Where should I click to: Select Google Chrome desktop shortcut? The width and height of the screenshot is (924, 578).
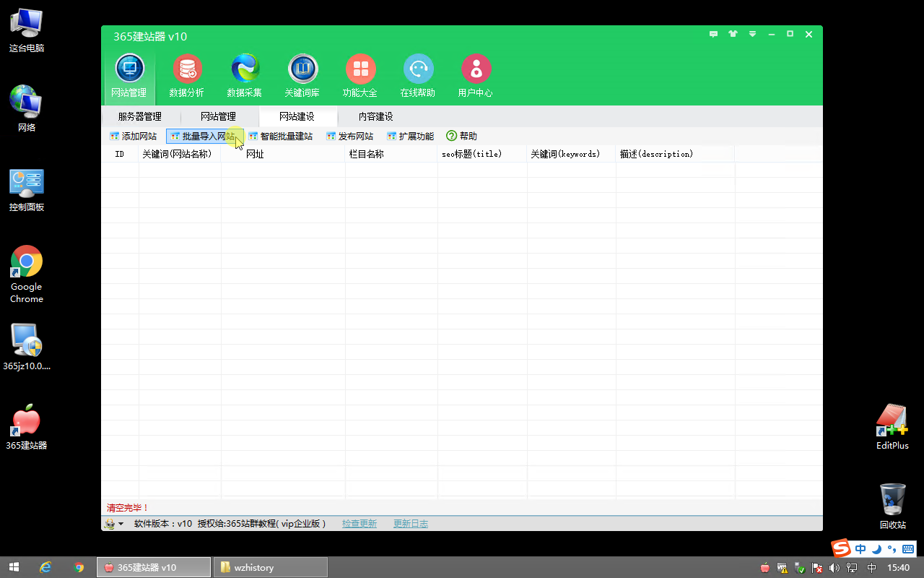(x=27, y=275)
